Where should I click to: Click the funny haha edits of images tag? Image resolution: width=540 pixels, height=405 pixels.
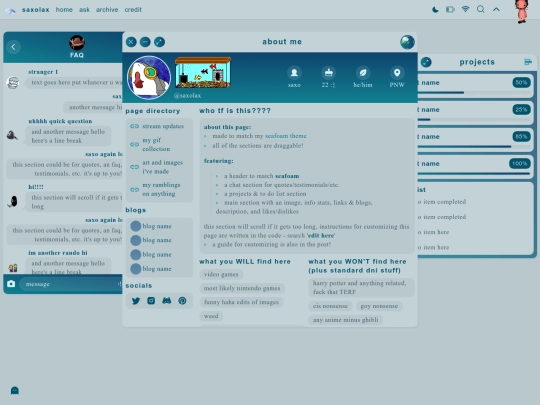point(241,302)
